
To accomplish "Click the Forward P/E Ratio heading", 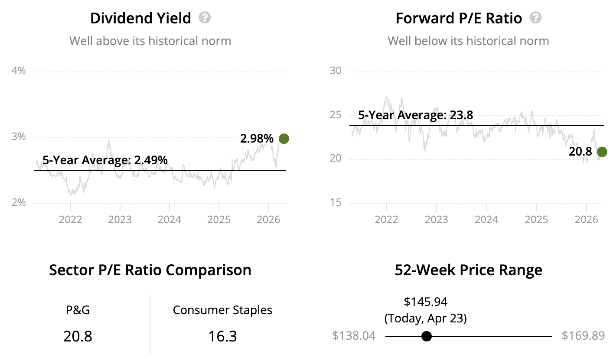I will 459,18.
